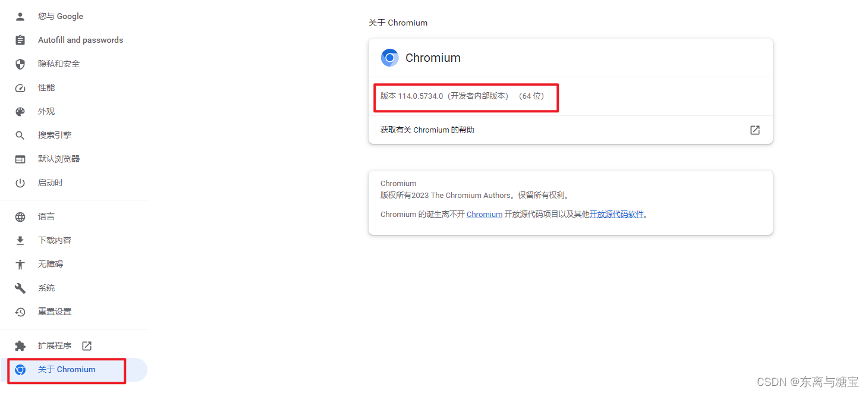Screen dimensions: 868x393
Task: Click the person icon beside 您与 Google
Action: coord(20,16)
